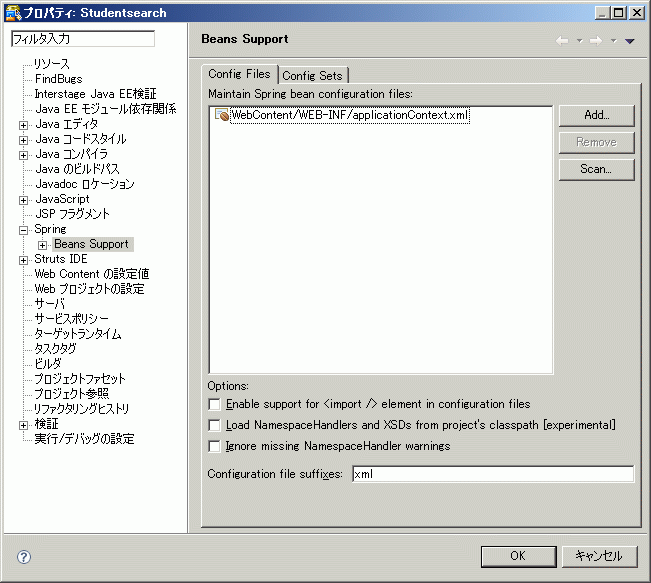Maximize the properties dialog window
This screenshot has width=651, height=583.
coord(618,13)
